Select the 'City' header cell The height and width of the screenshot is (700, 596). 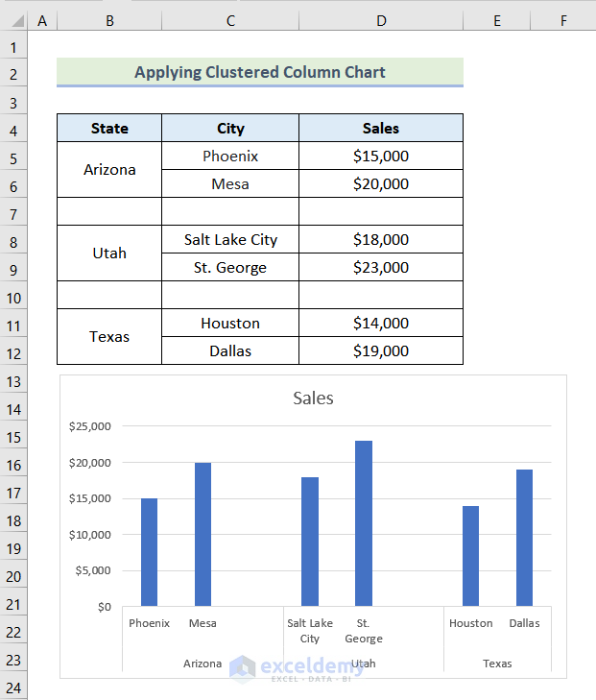click(x=230, y=129)
